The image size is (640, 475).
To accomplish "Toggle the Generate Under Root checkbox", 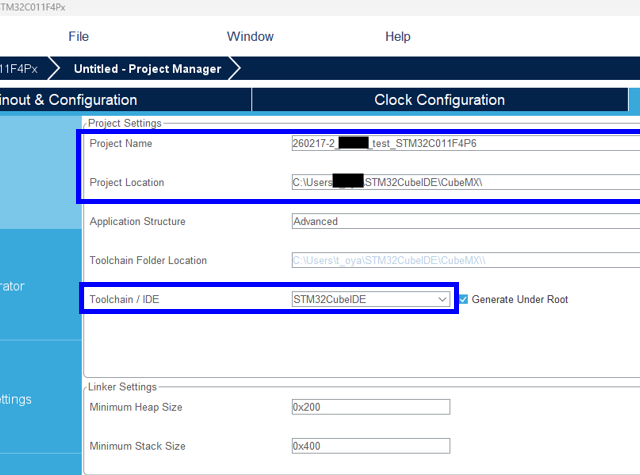I will pos(463,299).
